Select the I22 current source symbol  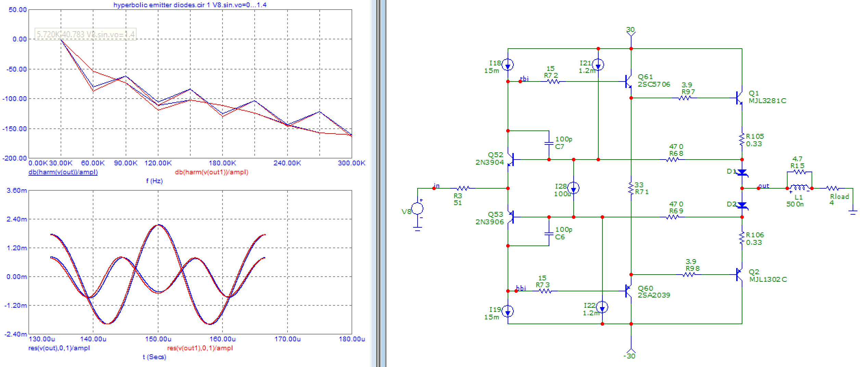click(x=602, y=307)
